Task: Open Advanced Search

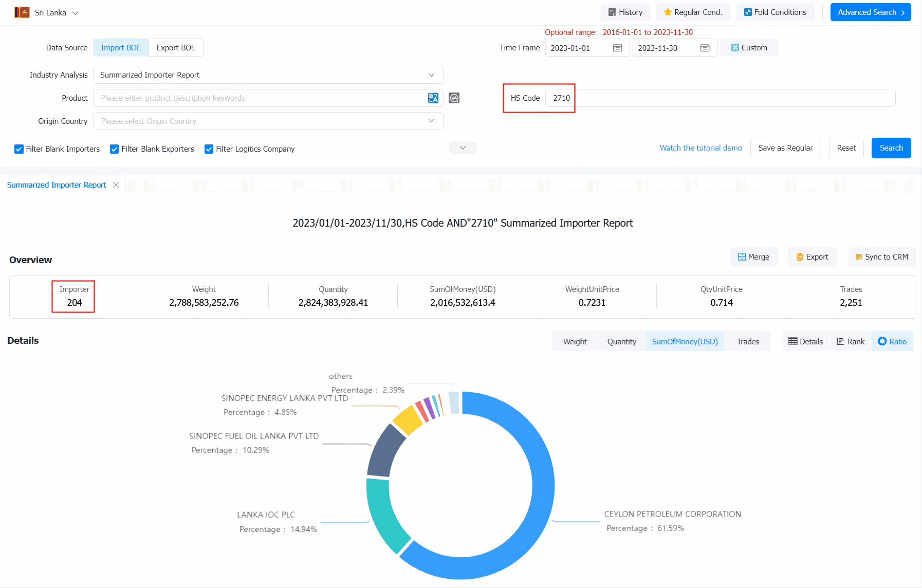Action: point(871,12)
